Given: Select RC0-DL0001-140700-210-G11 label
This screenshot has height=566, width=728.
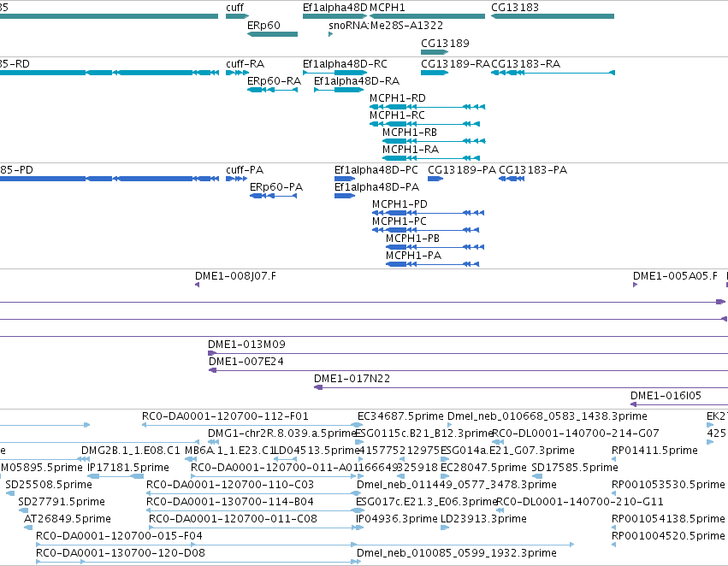Looking at the screenshot, I should [x=580, y=503].
